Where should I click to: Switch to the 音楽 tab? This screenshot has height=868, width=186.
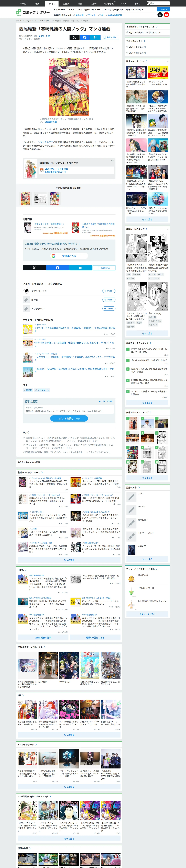pyautogui.click(x=37, y=4)
